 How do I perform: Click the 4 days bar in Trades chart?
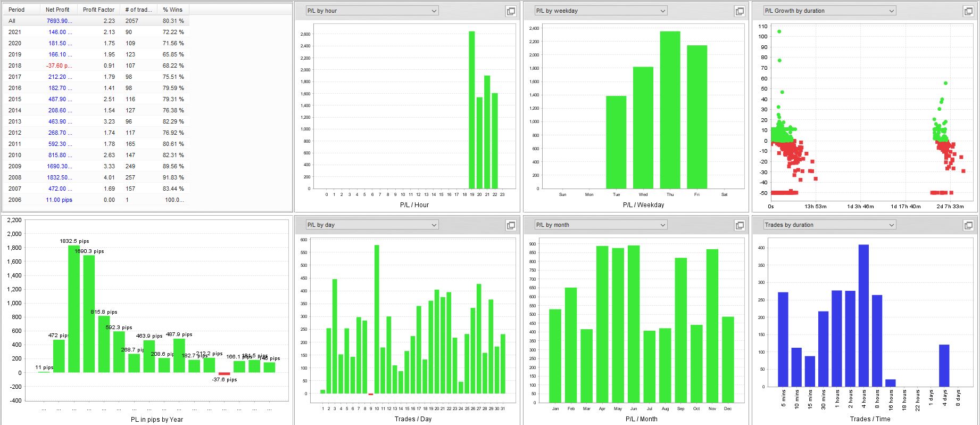[944, 365]
